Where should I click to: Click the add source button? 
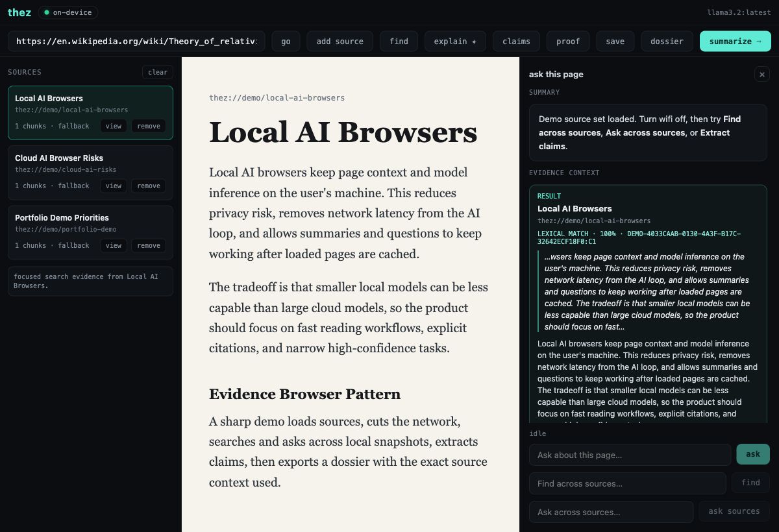340,41
